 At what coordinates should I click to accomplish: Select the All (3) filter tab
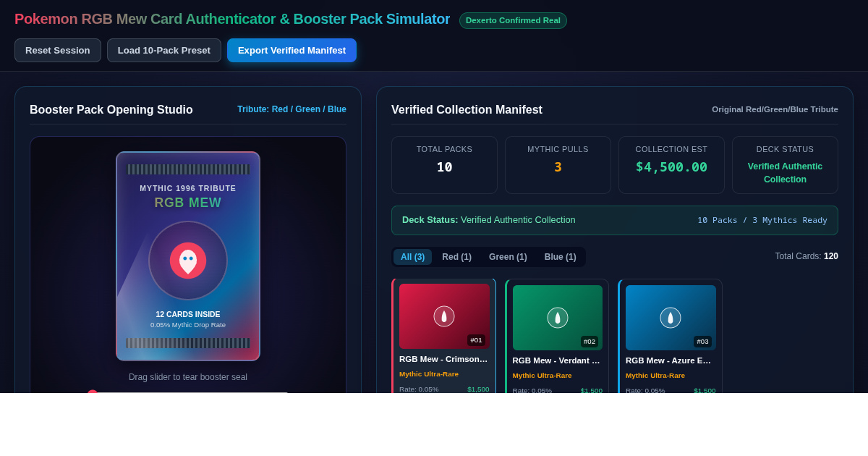(412, 257)
